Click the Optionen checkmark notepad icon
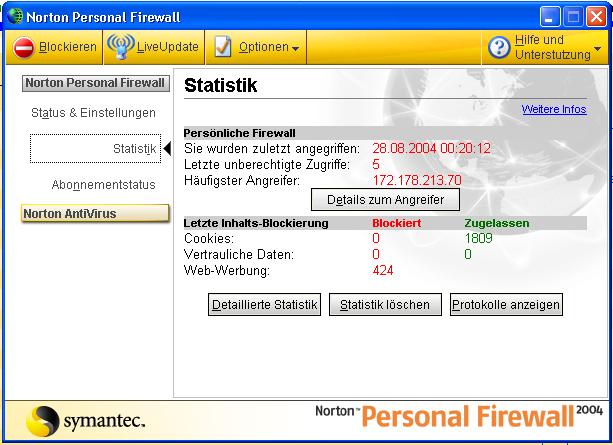The height and width of the screenshot is (445, 613). point(223,47)
